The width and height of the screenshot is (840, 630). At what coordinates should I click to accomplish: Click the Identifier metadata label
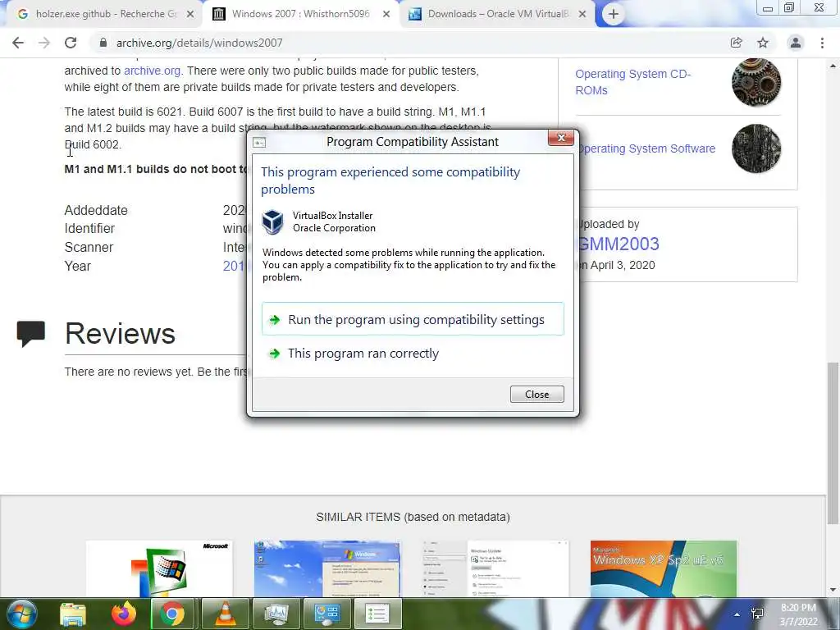(x=89, y=229)
